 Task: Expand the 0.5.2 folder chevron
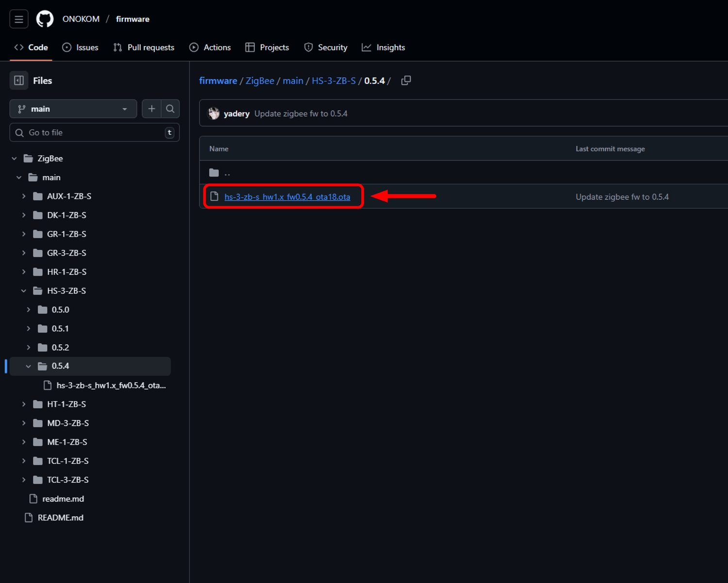29,347
